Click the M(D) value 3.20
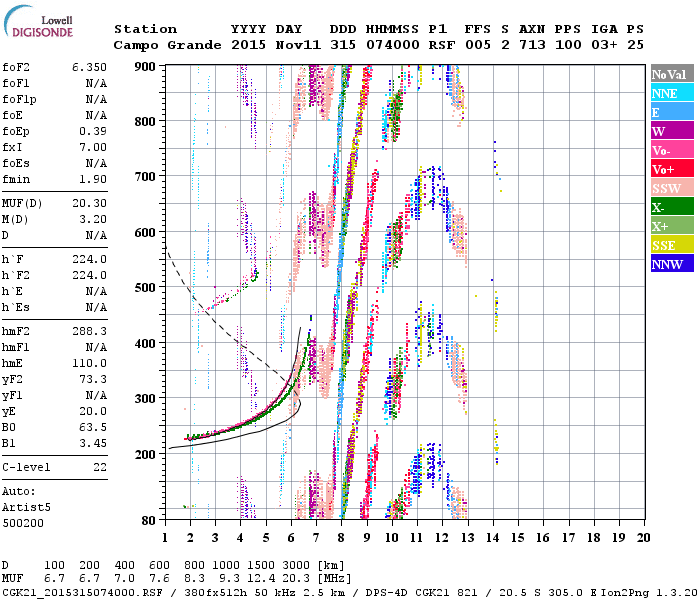Viewport: 700px width, 600px height. coord(93,220)
